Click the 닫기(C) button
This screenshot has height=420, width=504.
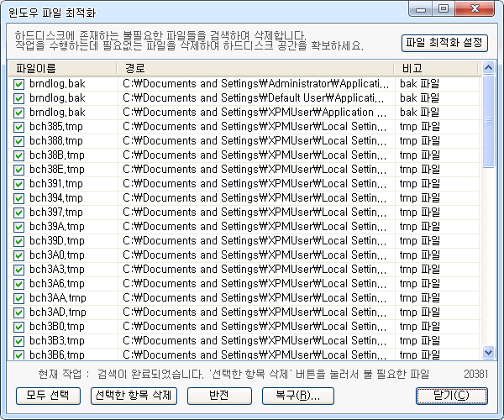point(452,396)
